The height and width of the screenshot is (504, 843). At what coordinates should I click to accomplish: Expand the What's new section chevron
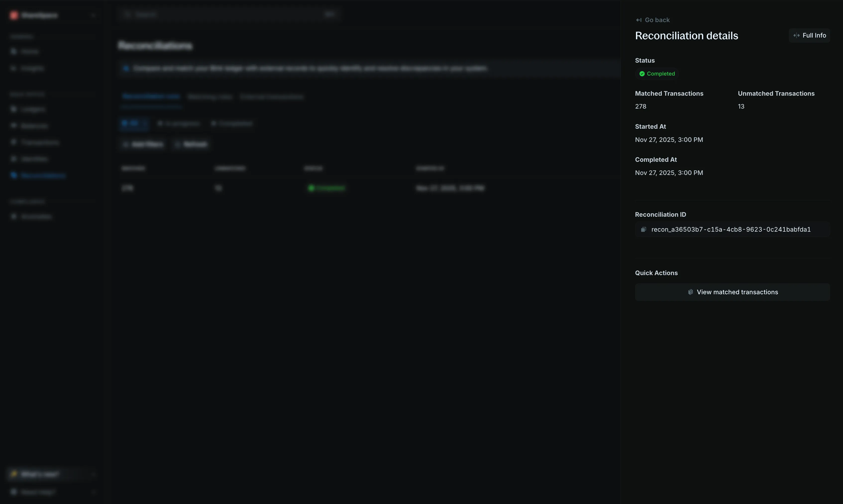click(x=93, y=474)
